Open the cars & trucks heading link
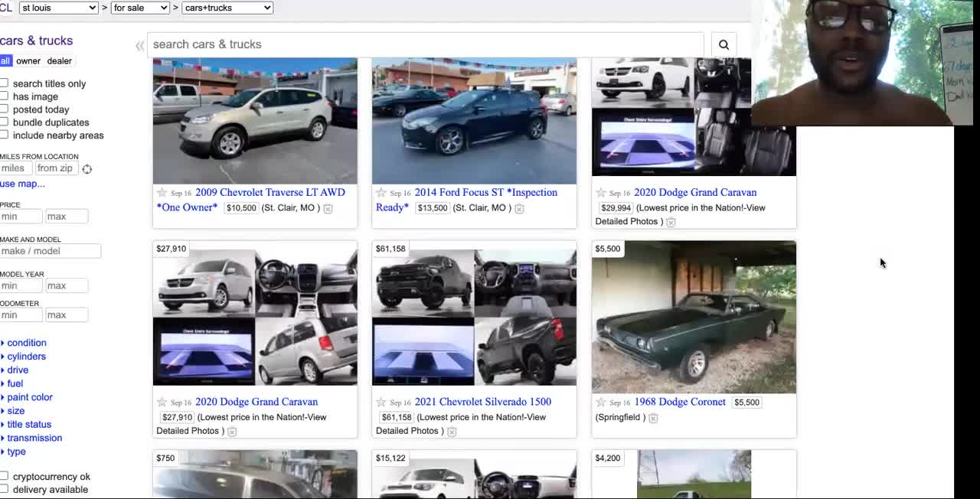The width and height of the screenshot is (980, 499). click(37, 41)
